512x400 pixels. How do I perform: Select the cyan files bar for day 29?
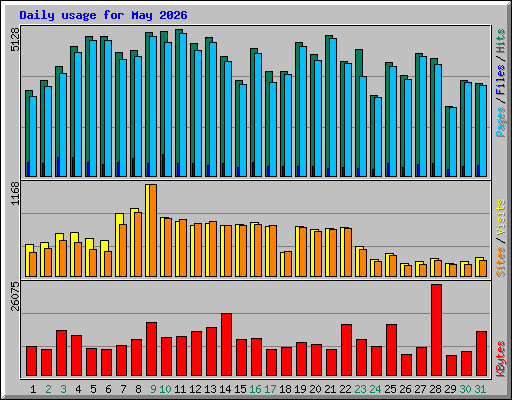[453, 142]
